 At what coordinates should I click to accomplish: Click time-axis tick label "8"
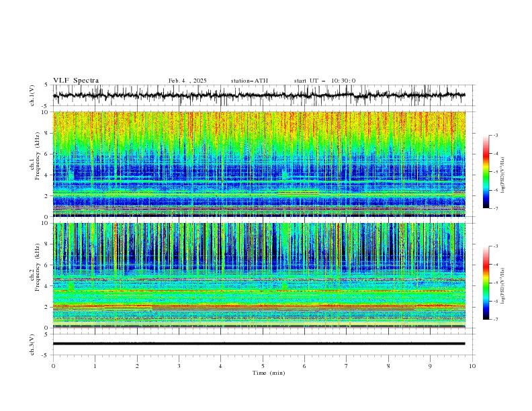pos(388,366)
